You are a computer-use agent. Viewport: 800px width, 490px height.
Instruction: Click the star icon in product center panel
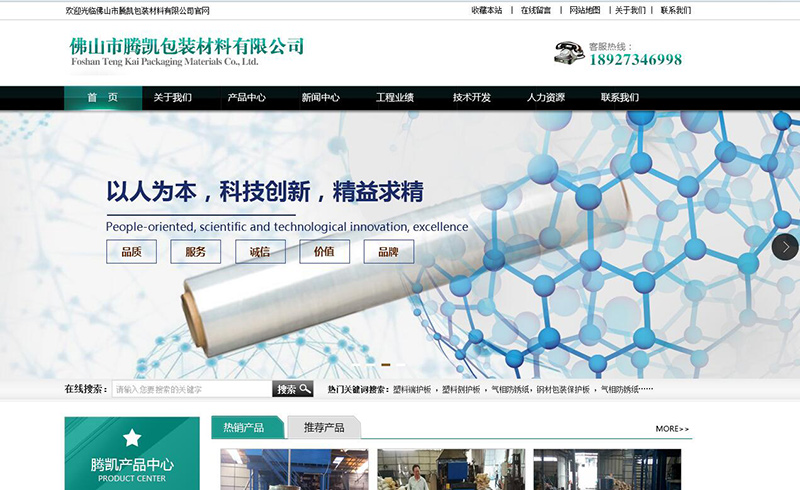pos(132,437)
